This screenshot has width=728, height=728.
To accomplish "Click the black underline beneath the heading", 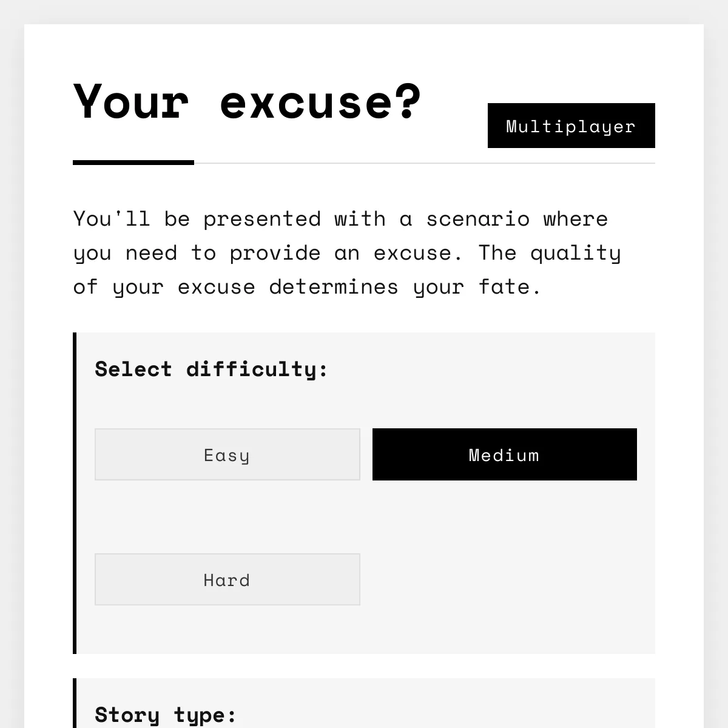I will [x=133, y=163].
